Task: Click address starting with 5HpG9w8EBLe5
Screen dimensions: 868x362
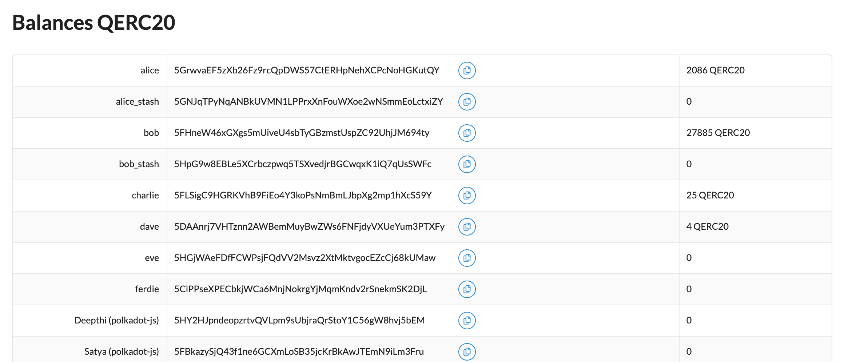Action: click(303, 164)
